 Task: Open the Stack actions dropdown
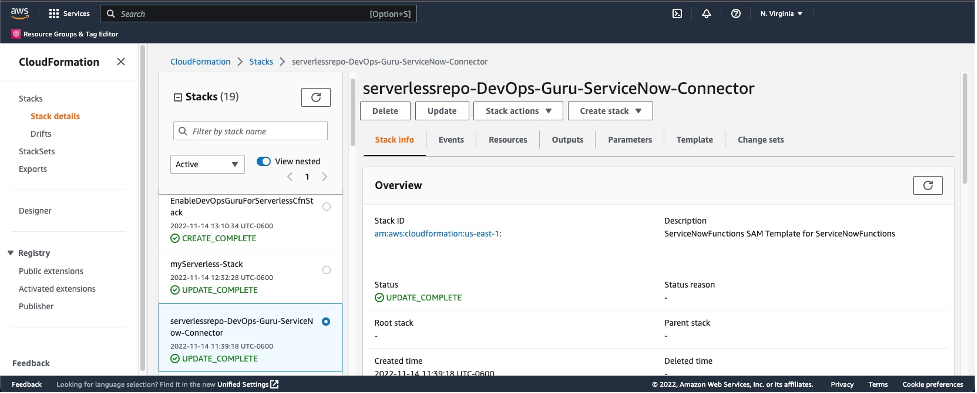(518, 111)
